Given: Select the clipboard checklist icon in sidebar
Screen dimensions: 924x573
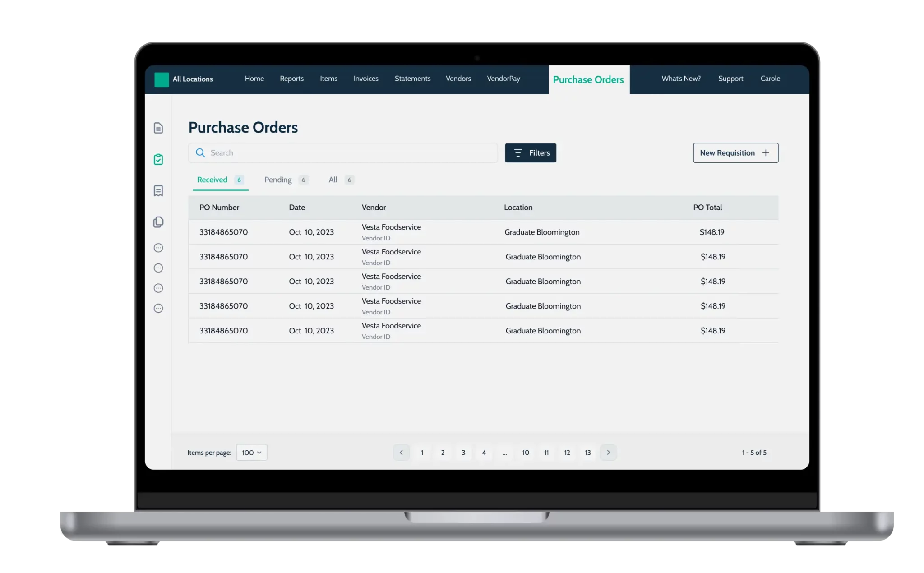Looking at the screenshot, I should click(x=158, y=160).
